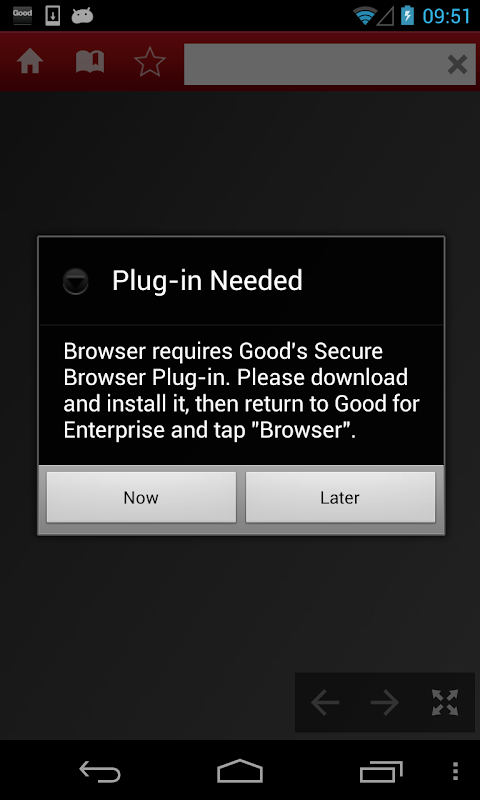
Task: Tap the download notification icon
Action: [53, 16]
